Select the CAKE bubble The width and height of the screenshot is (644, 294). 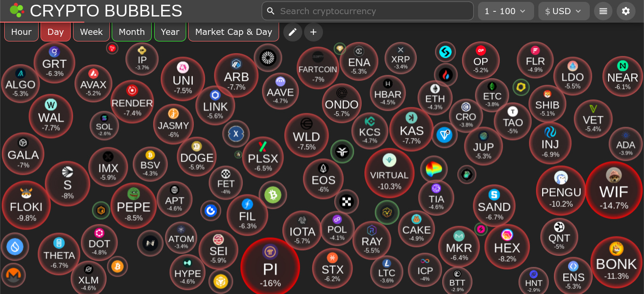tap(416, 229)
